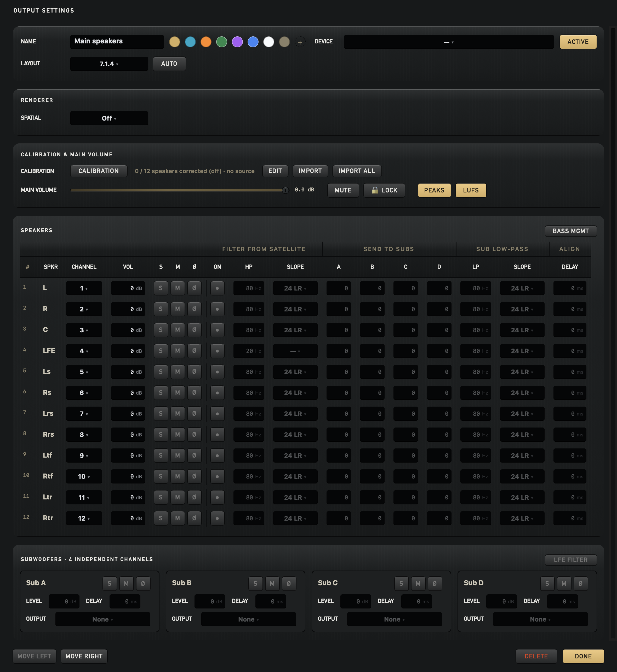Click the LFE FILTER button

click(570, 560)
